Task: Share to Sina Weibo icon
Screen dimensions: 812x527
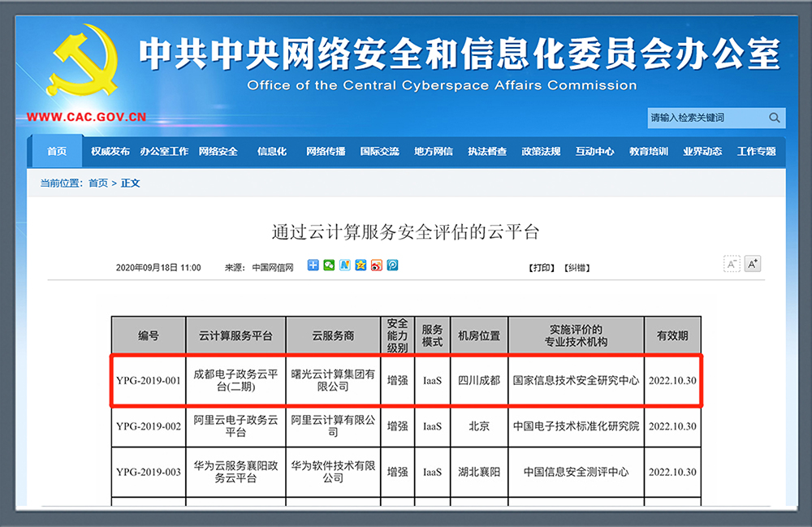Action: [x=376, y=266]
